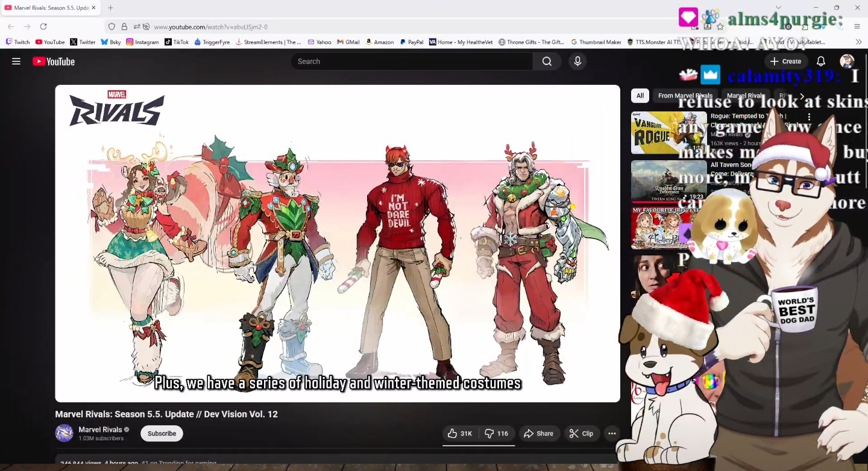
Task: Open YouTube notifications bell
Action: coord(821,61)
